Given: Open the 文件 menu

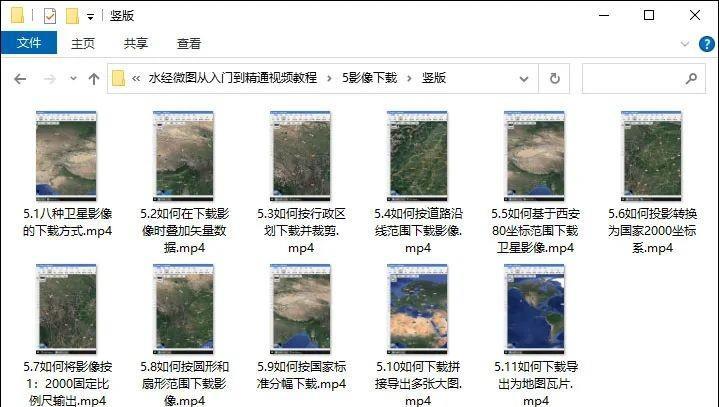Looking at the screenshot, I should [29, 43].
